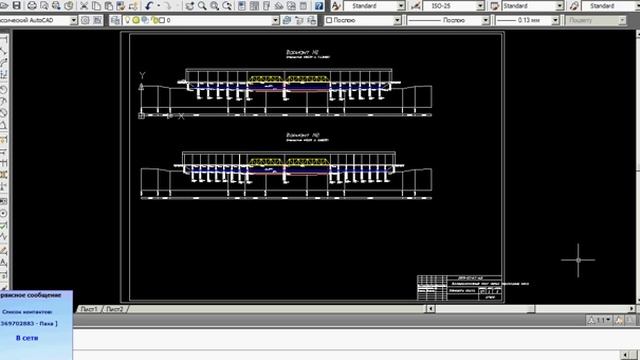Toggle the layer 0 lightbulb on/off
This screenshot has width=640, height=360.
127,20
